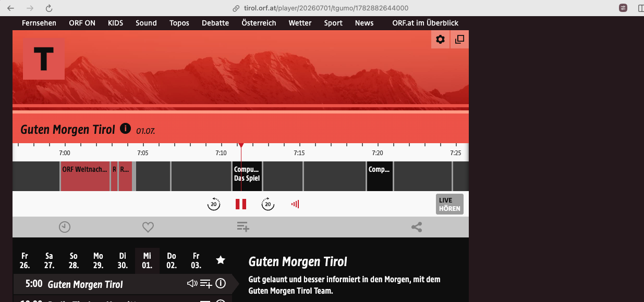
Task: Jump to the Comp... segment near 7:20
Action: [380, 176]
